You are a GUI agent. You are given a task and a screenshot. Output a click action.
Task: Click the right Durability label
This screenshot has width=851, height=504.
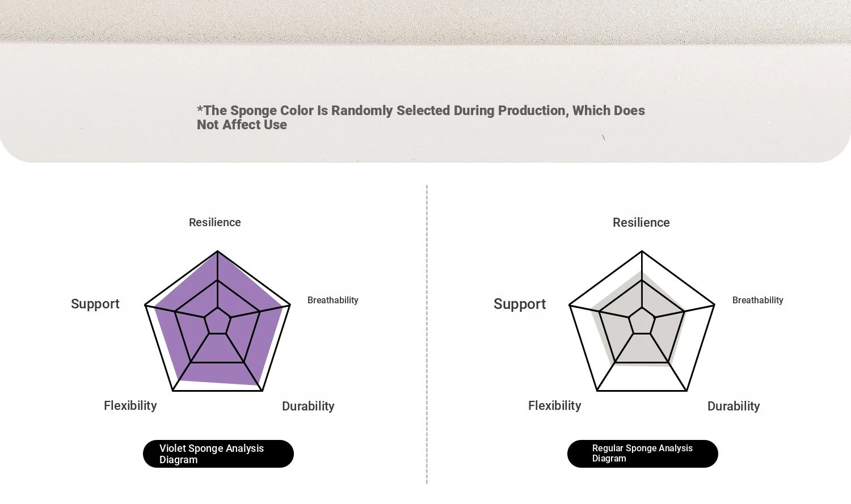734,406
